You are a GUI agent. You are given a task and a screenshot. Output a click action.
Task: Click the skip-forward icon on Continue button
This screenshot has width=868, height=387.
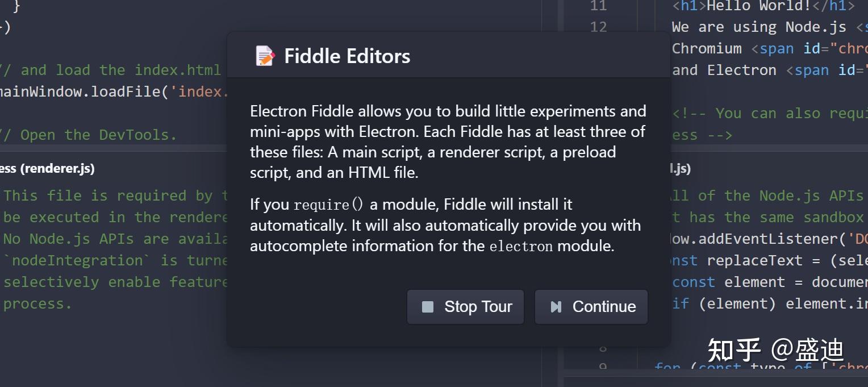[556, 306]
